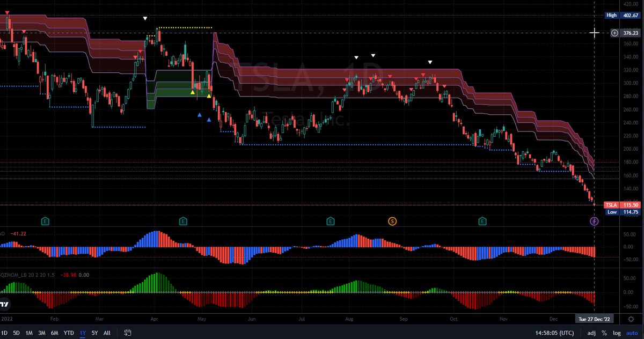Screen dimensions: 644x339
Task: Select the 3M time range
Action: click(x=41, y=333)
